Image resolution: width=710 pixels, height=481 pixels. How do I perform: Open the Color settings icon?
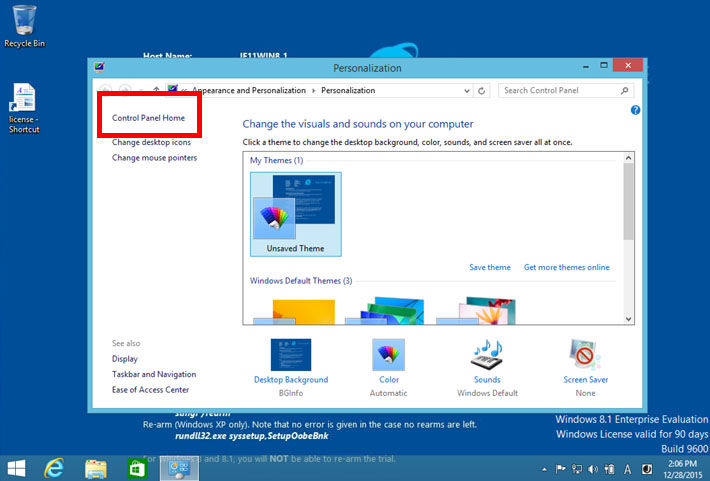[x=388, y=356]
